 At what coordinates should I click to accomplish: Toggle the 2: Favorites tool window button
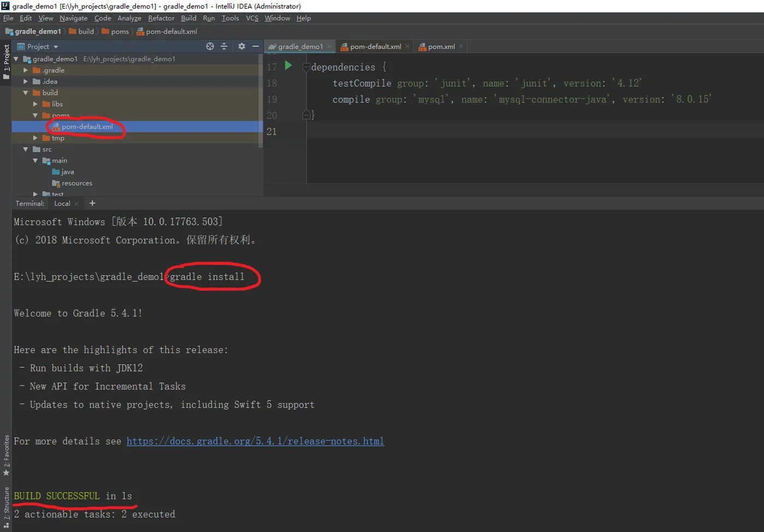[x=6, y=456]
